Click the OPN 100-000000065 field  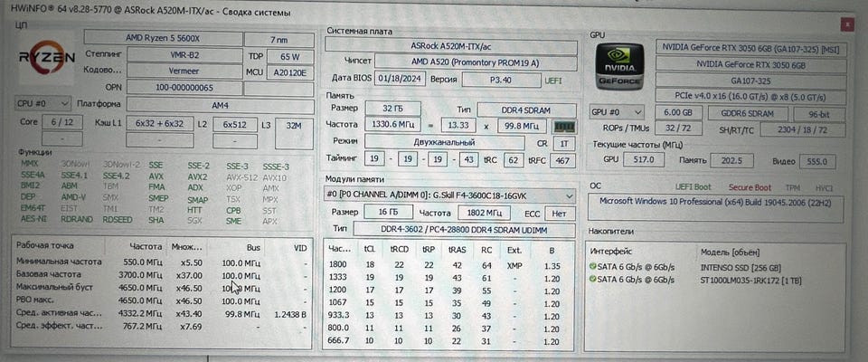pyautogui.click(x=184, y=88)
